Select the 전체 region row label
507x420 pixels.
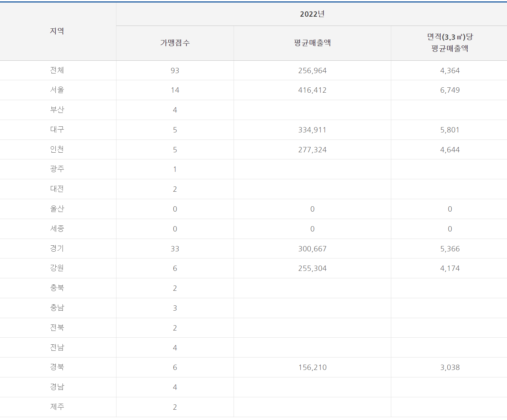point(57,70)
